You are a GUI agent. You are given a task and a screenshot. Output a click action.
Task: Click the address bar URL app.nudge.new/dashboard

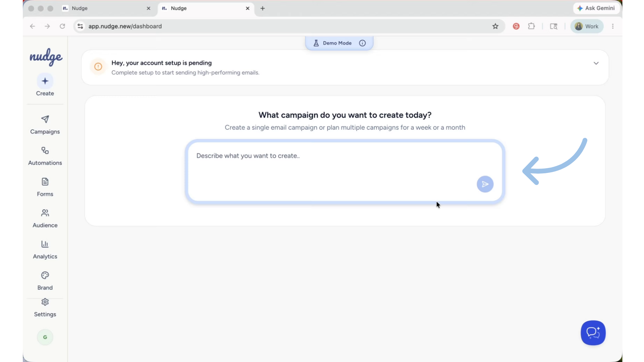point(125,26)
